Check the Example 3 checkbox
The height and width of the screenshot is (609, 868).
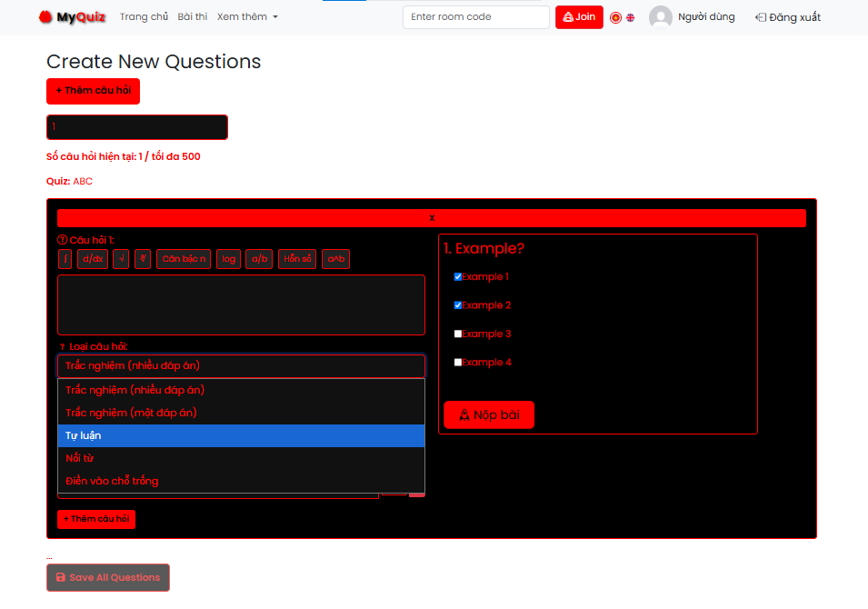pos(457,334)
